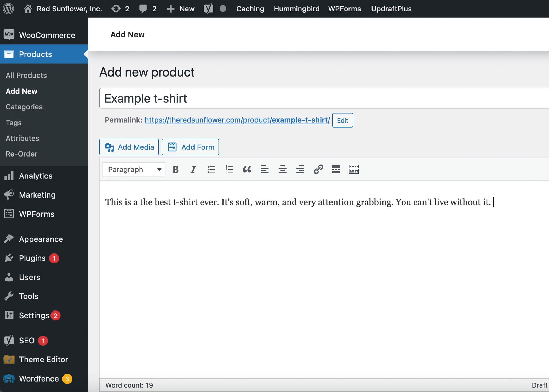Image resolution: width=549 pixels, height=392 pixels.
Task: Open Theme Editor in the sidebar
Action: [x=44, y=359]
